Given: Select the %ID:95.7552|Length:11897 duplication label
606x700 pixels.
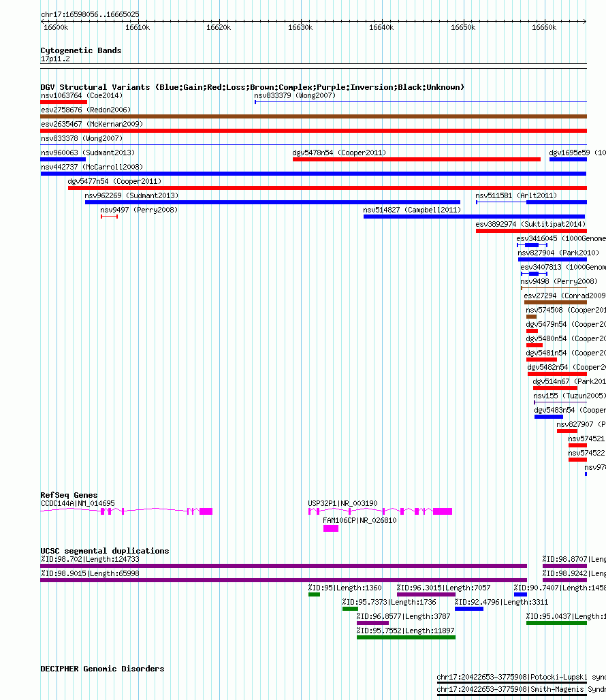Looking at the screenshot, I should [x=406, y=631].
